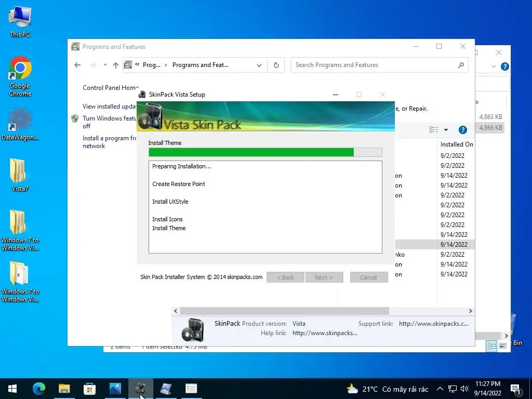The height and width of the screenshot is (399, 532).
Task: Click the Windows Start button
Action: click(x=12, y=389)
